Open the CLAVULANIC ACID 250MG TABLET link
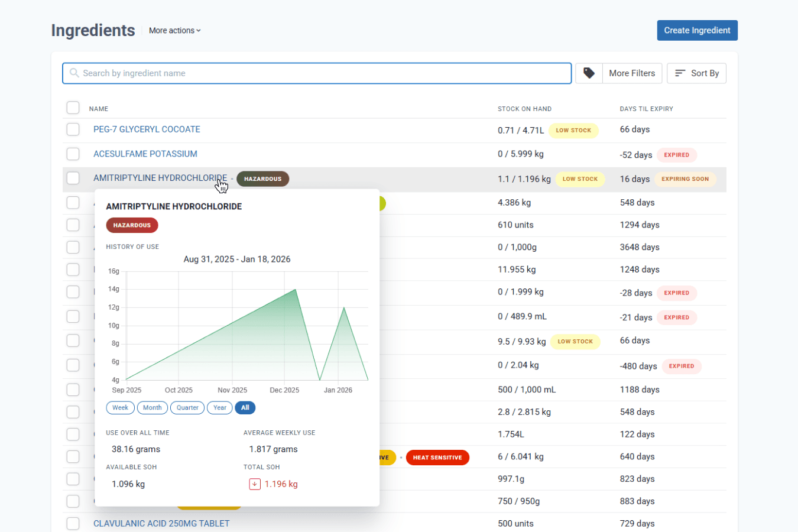The height and width of the screenshot is (532, 798). tap(161, 524)
